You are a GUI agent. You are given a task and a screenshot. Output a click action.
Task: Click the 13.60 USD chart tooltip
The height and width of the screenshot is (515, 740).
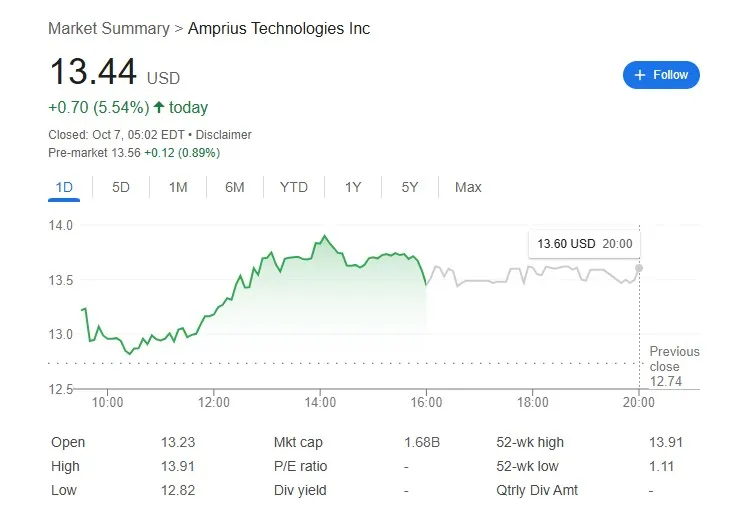coord(584,243)
